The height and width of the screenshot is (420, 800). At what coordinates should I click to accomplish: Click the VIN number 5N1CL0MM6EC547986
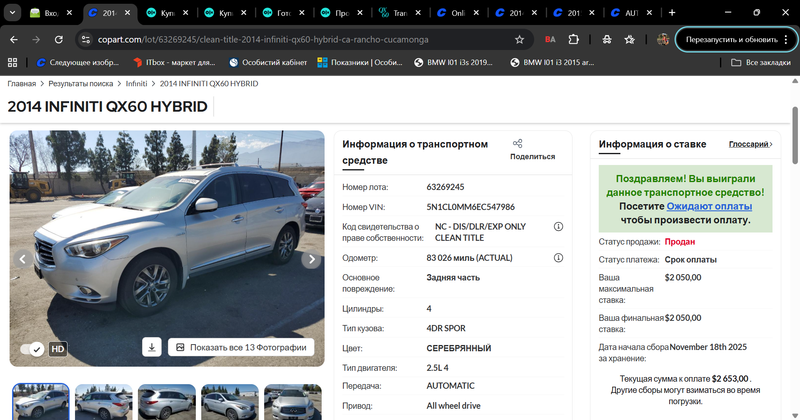coord(470,207)
